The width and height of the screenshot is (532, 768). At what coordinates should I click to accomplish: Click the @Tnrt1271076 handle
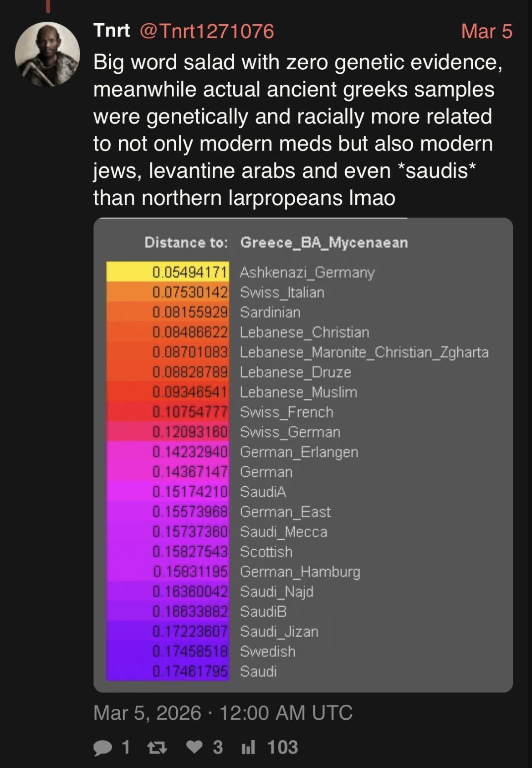point(207,31)
